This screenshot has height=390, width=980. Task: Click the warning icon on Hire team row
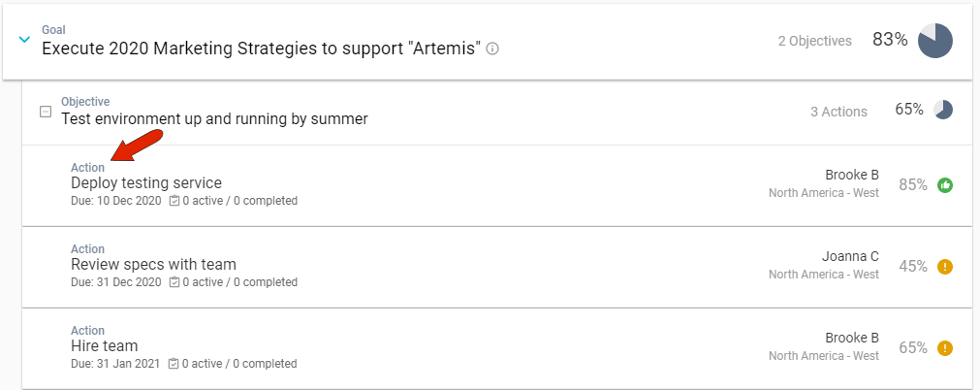click(x=945, y=347)
